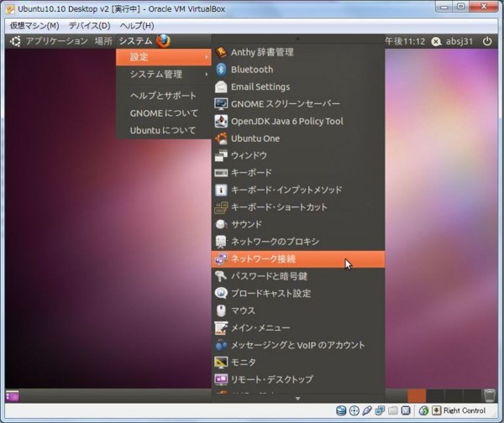Click the ネットワーク接続 icon

coord(221,258)
